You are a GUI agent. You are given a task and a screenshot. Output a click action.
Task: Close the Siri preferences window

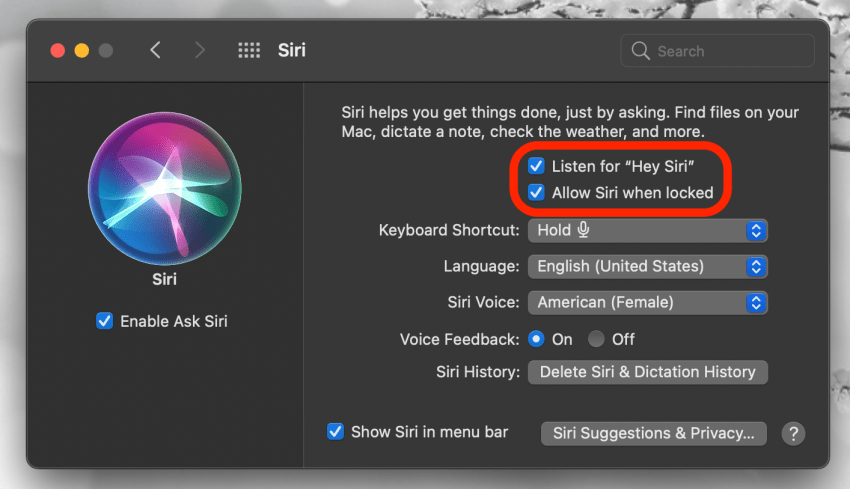click(x=57, y=50)
